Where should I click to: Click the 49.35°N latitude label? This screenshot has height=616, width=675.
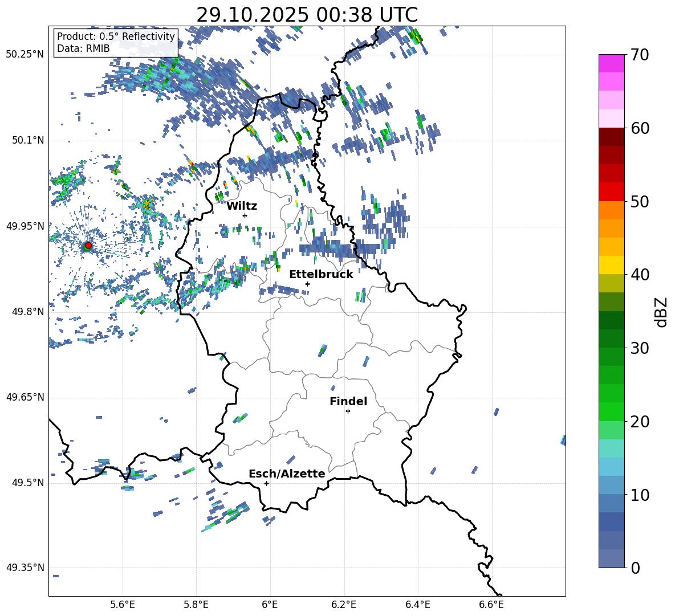[x=25, y=568]
